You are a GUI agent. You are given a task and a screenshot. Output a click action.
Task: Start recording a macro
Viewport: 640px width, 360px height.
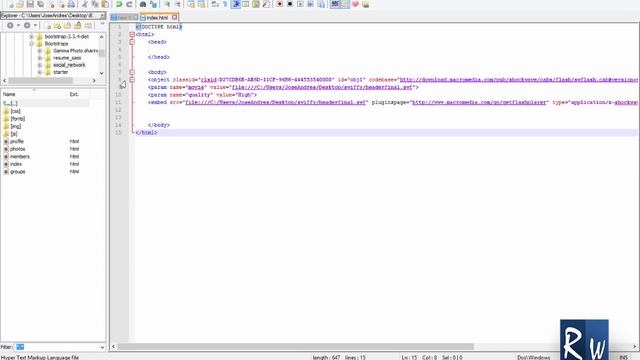[280, 4]
